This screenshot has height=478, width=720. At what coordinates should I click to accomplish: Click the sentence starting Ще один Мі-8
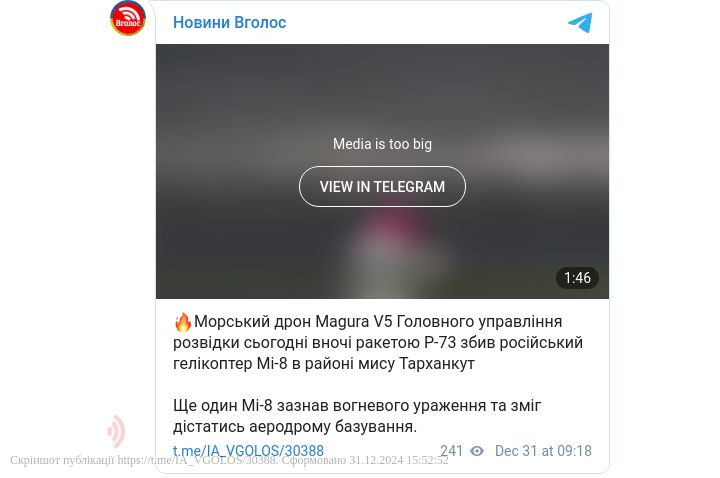tap(357, 416)
